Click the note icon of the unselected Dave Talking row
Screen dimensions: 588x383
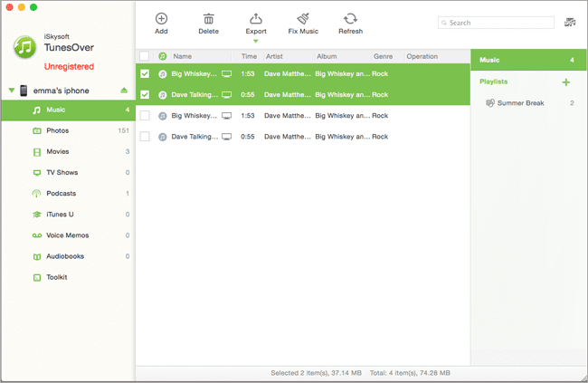pyautogui.click(x=162, y=137)
